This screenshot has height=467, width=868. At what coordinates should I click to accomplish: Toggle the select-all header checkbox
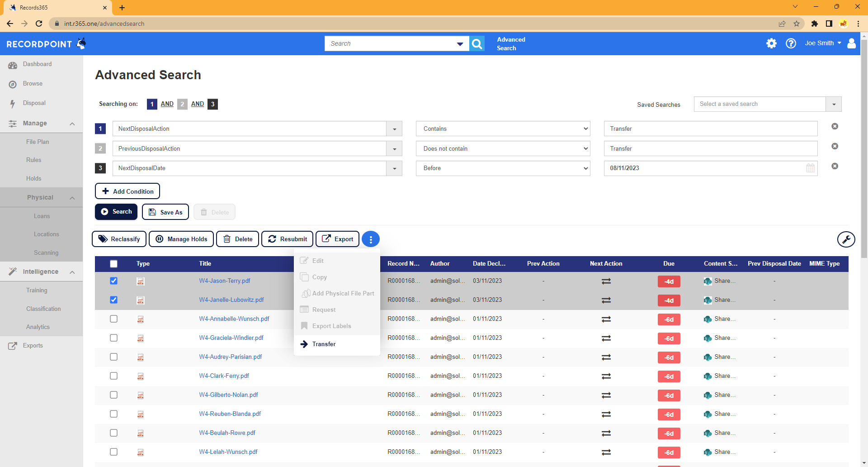click(x=113, y=264)
